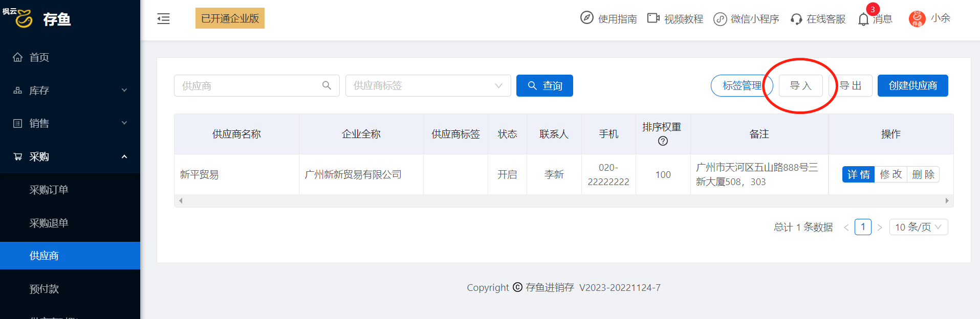
Task: Select page 1 in pagination
Action: [863, 227]
